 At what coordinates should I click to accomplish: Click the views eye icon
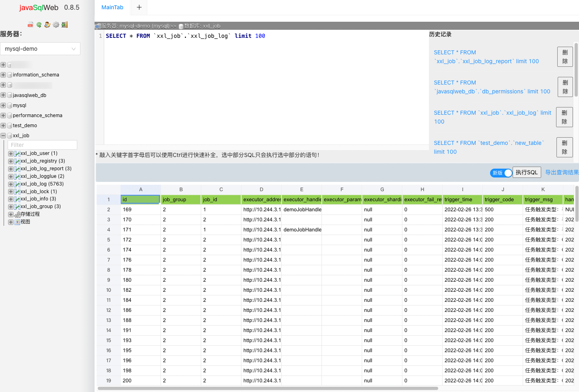coord(17,222)
